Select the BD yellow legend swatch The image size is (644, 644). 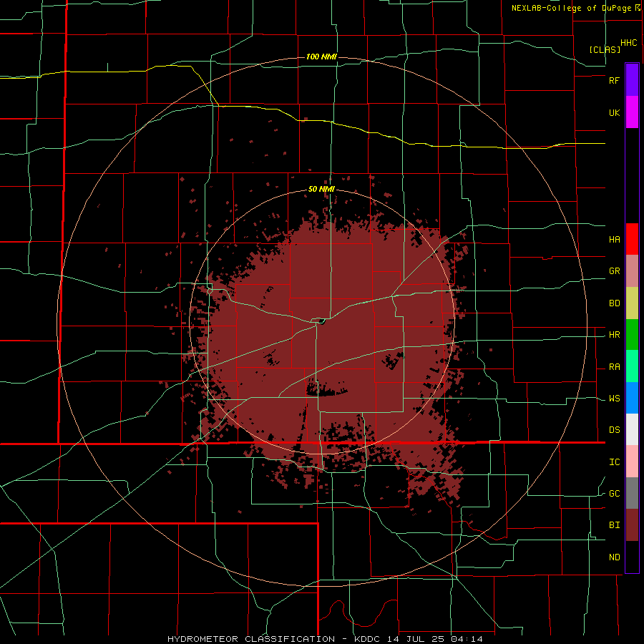[x=632, y=303]
